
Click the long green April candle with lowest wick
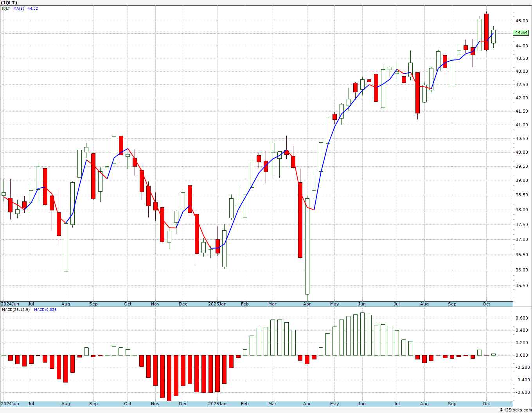pos(307,246)
